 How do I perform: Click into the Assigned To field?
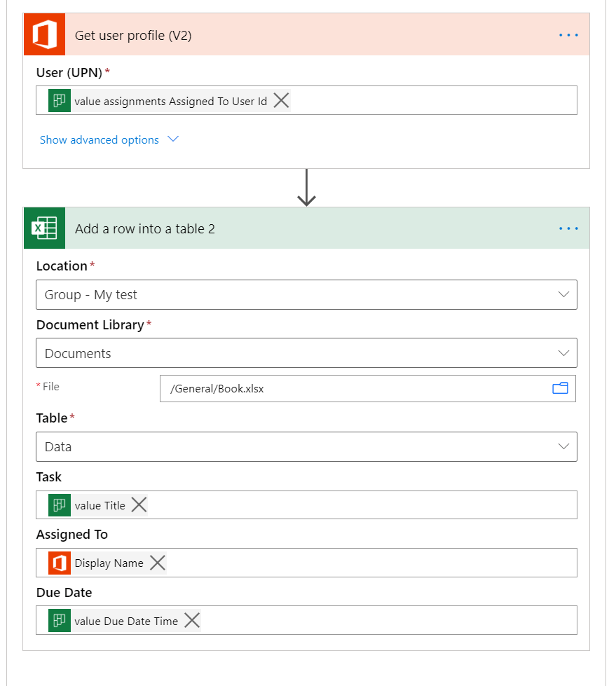click(x=306, y=563)
